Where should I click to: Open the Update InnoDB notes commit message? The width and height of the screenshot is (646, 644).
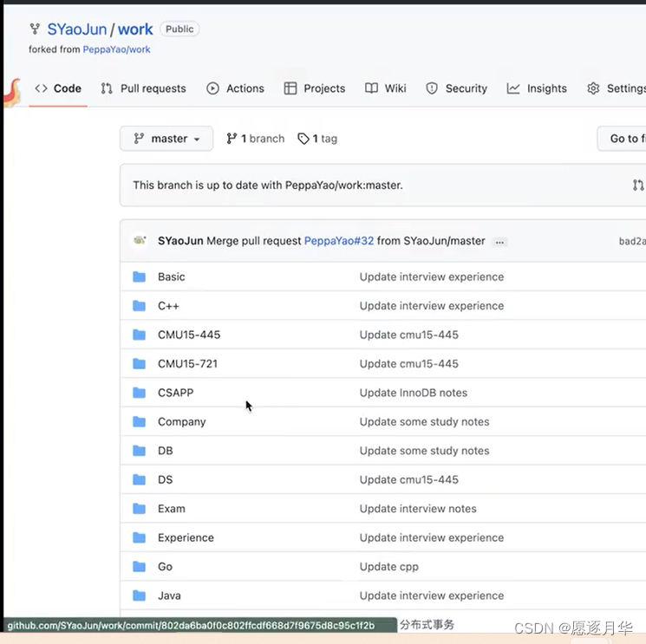(414, 393)
